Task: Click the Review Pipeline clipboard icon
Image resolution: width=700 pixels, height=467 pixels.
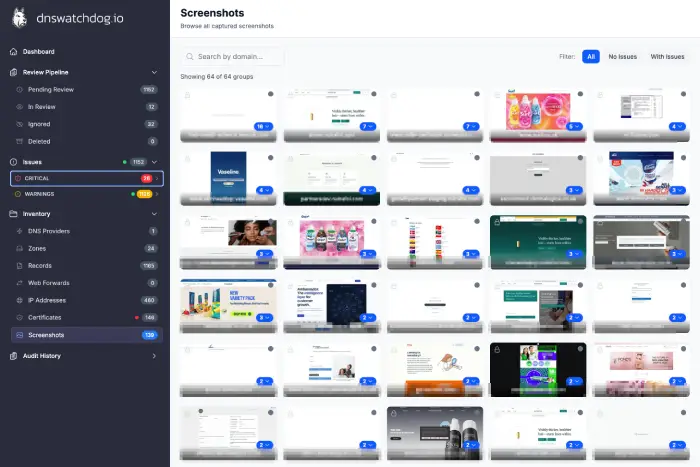Action: pyautogui.click(x=13, y=72)
